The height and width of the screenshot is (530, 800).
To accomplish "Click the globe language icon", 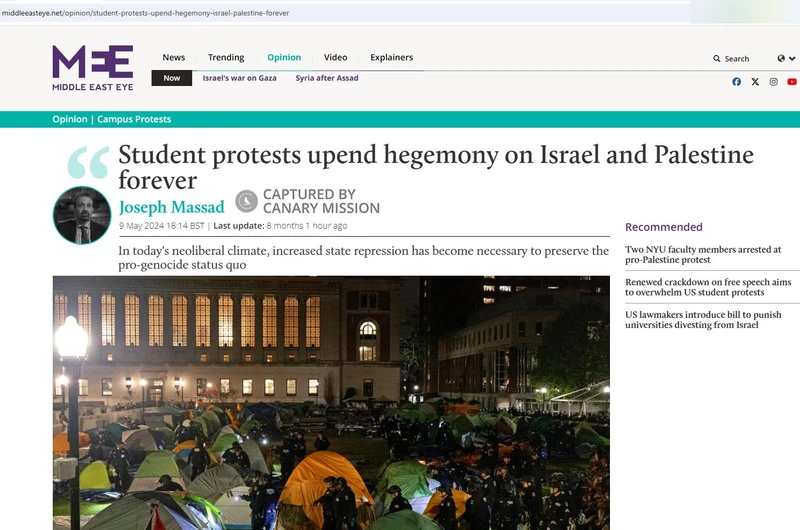I will [781, 58].
